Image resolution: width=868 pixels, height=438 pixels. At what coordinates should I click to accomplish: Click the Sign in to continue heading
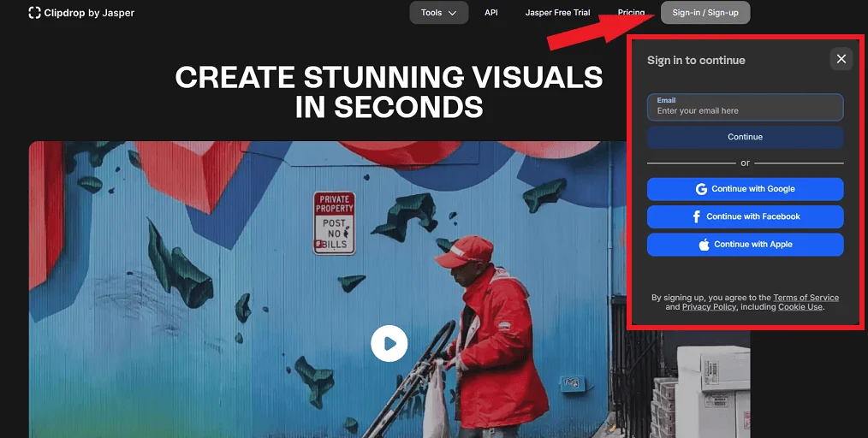[696, 60]
